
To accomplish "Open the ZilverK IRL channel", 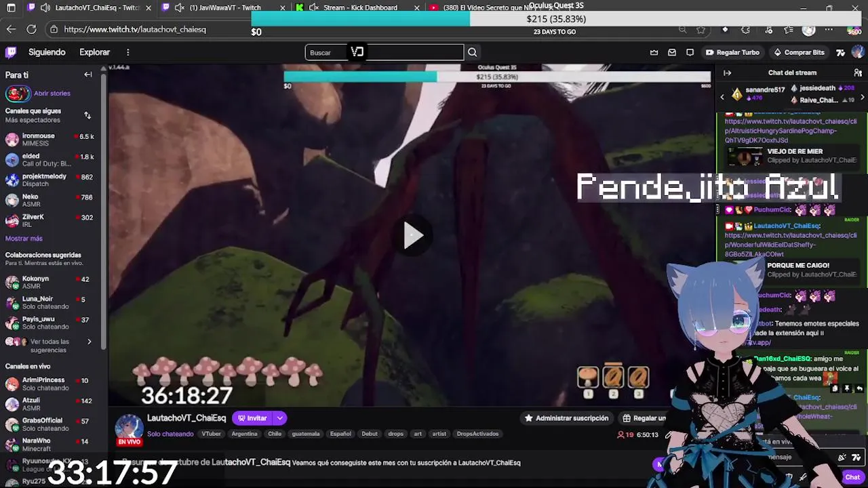I will [x=51, y=220].
